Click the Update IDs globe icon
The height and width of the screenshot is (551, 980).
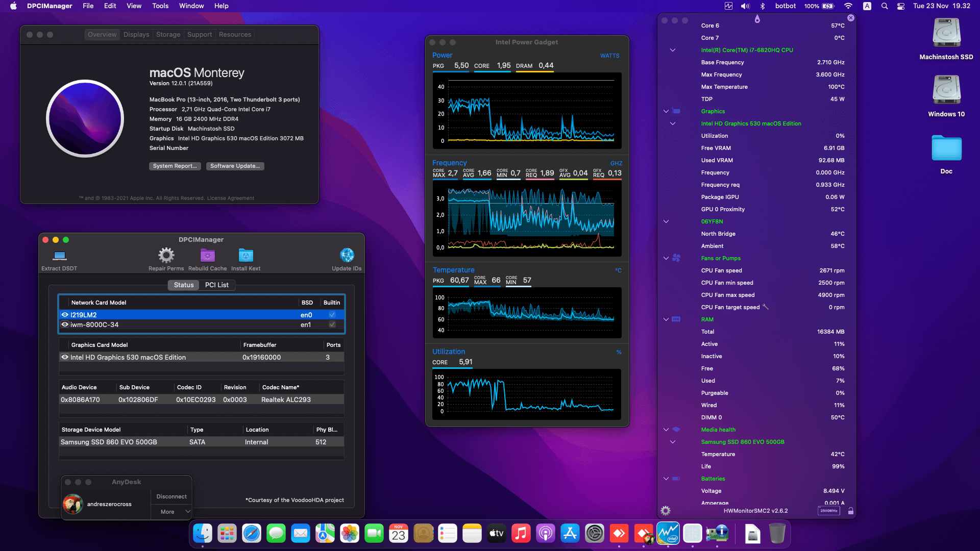[347, 255]
